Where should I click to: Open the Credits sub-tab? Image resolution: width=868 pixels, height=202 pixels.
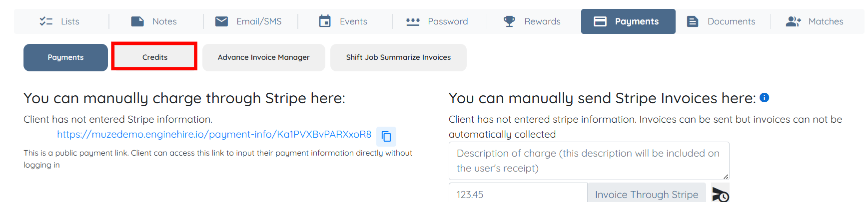(x=154, y=57)
